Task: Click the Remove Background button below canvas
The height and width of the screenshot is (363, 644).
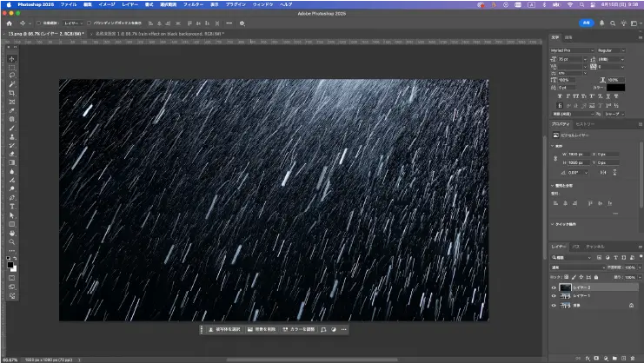Action: (x=262, y=329)
